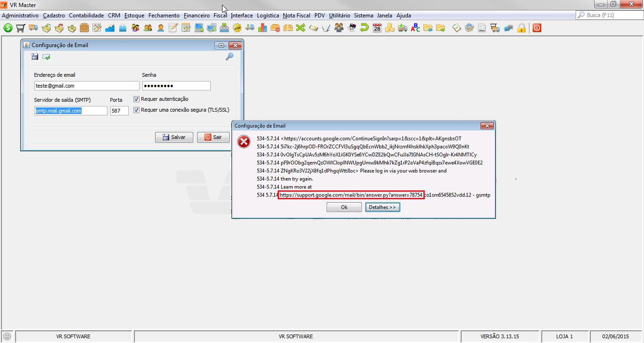This screenshot has width=644, height=343.
Task: Select the ABC spell-check toolbar icon
Action: click(415, 28)
